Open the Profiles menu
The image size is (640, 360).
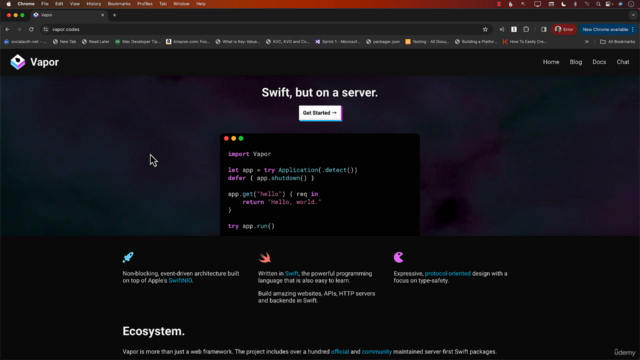click(144, 4)
